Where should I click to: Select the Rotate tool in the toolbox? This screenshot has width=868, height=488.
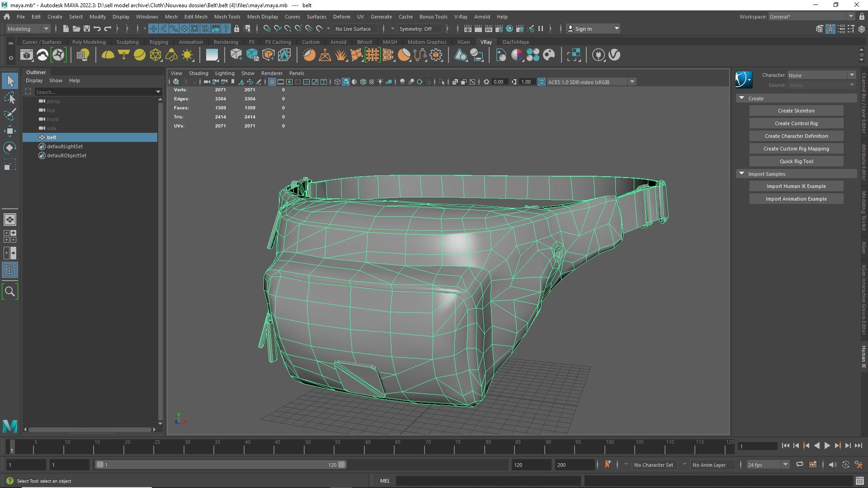(x=9, y=148)
